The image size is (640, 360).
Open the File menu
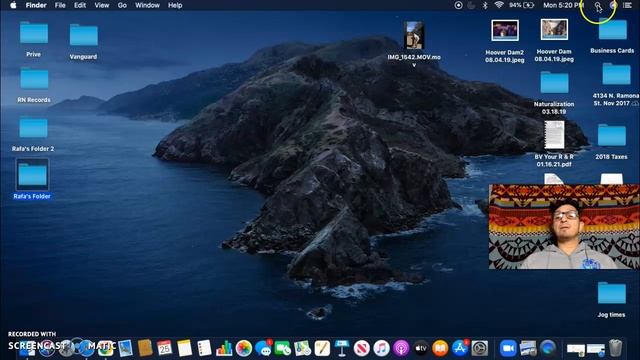coord(60,5)
